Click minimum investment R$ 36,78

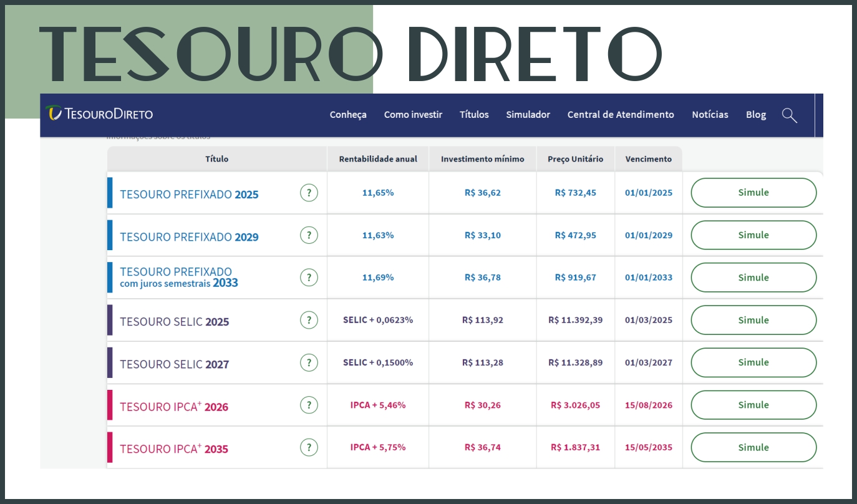tap(483, 278)
